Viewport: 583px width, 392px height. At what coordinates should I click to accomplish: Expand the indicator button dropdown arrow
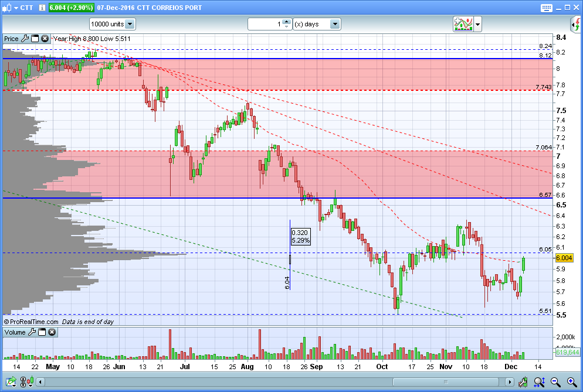click(478, 25)
